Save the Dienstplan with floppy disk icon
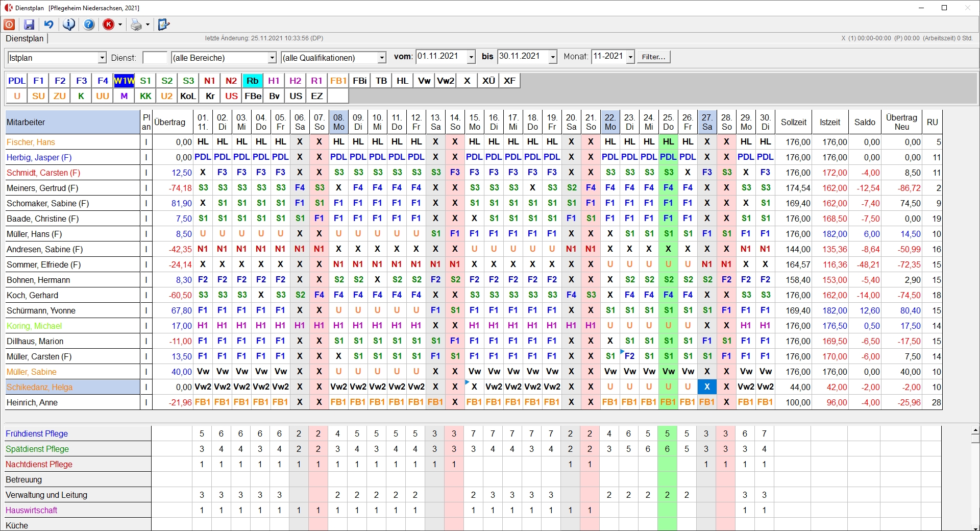Viewport: 980px width, 531px height. 29,25
